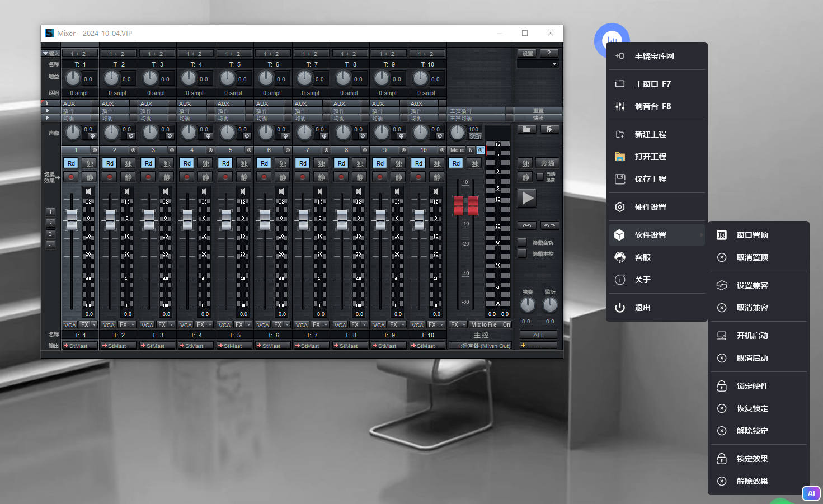This screenshot has height=504, width=823.
Task: Click the 锁定硬件 lock icon
Action: click(722, 386)
